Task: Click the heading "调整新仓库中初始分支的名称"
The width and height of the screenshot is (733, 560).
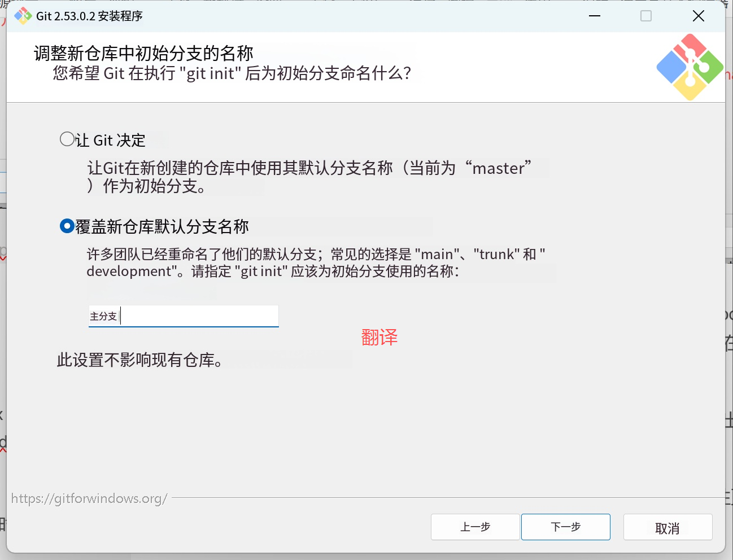Action: (143, 53)
